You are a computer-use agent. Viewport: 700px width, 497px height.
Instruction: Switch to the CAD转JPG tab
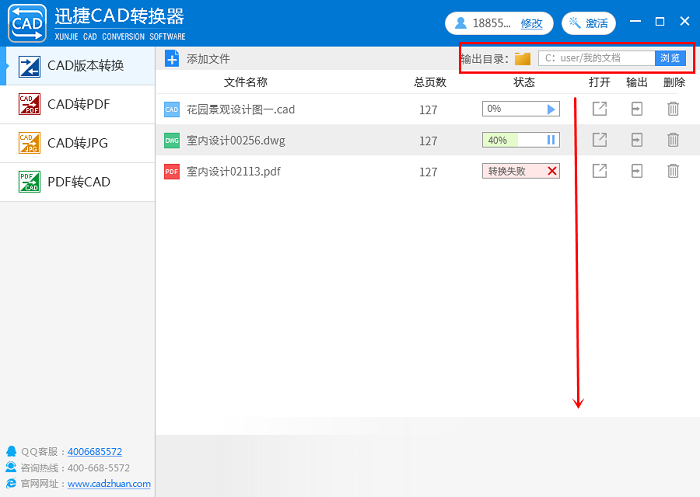click(78, 143)
